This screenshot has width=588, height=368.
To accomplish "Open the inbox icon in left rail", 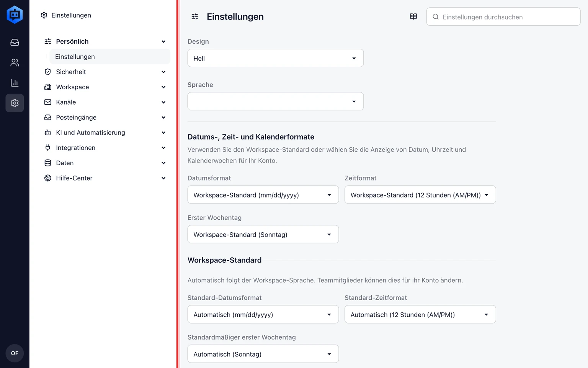I will coord(15,42).
